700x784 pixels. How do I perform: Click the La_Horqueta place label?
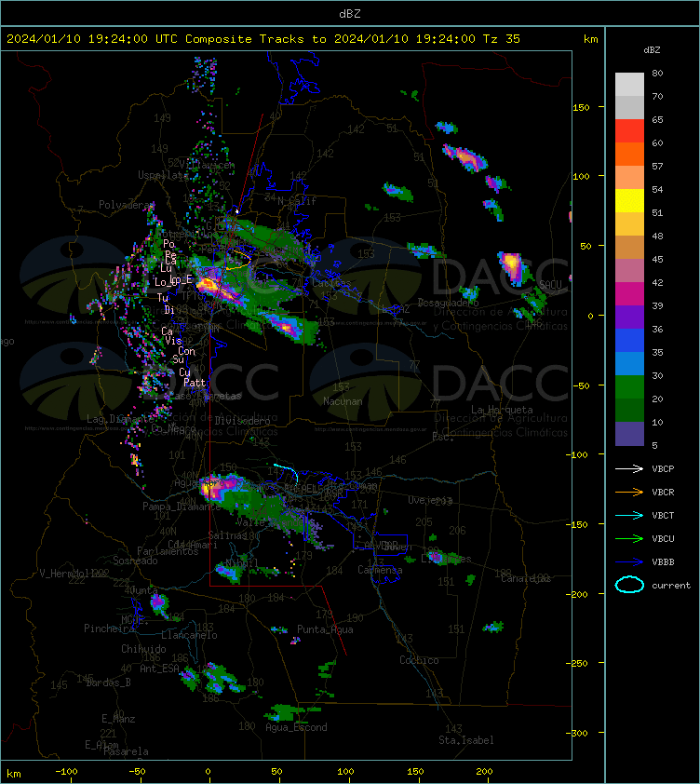pyautogui.click(x=502, y=410)
